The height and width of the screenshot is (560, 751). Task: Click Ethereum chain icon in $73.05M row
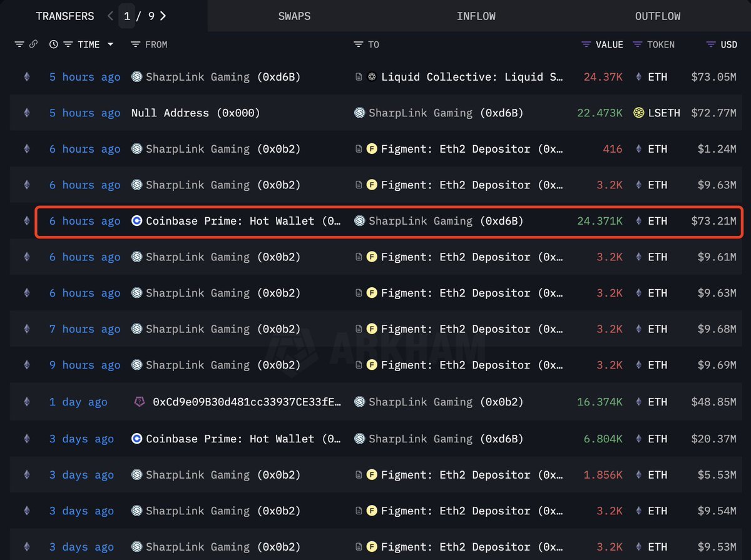[x=26, y=77]
